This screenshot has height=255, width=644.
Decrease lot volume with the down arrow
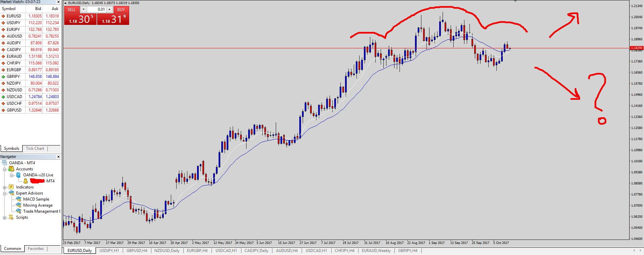click(x=84, y=9)
